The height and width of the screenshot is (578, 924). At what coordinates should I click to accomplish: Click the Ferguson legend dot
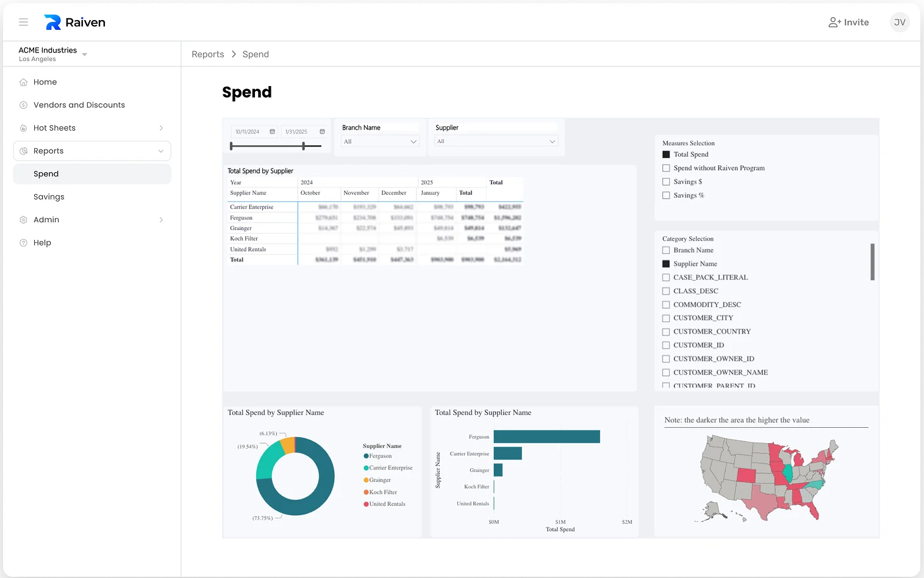click(x=366, y=456)
